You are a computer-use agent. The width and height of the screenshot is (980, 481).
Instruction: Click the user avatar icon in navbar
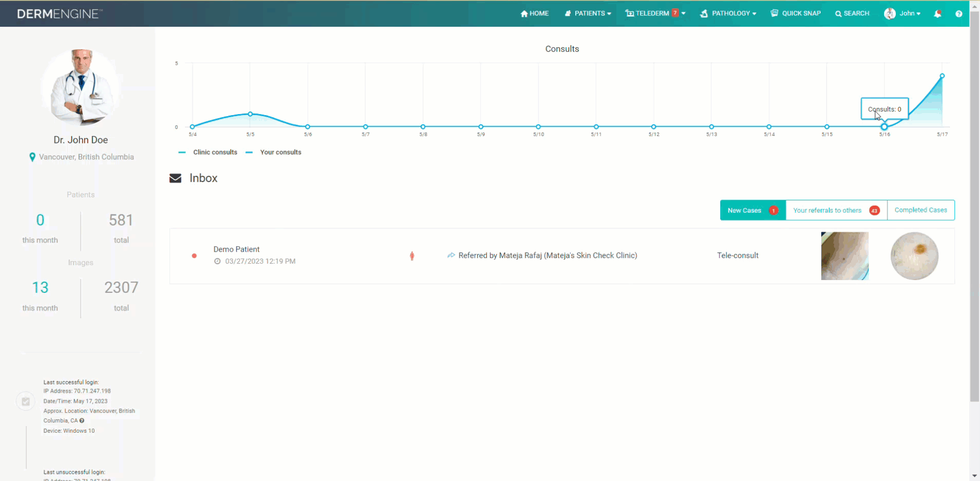[x=890, y=13]
